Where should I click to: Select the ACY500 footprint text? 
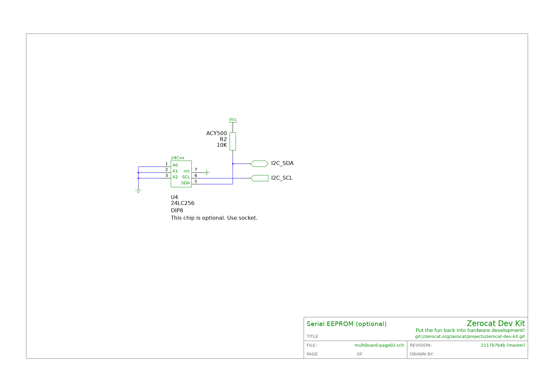point(216,133)
